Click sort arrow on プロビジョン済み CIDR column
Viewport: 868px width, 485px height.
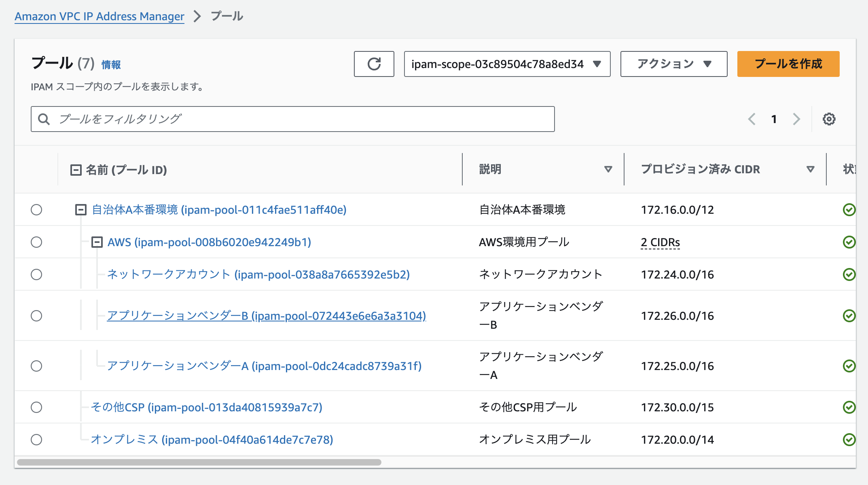810,169
